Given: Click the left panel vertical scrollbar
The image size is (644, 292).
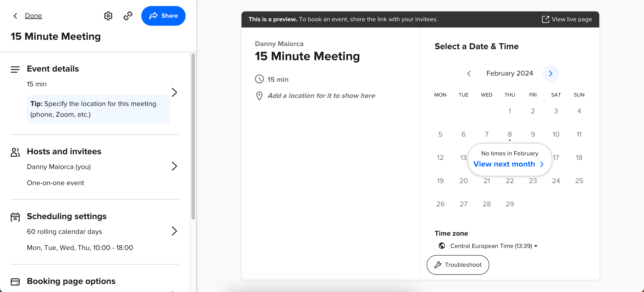Looking at the screenshot, I should 193,136.
